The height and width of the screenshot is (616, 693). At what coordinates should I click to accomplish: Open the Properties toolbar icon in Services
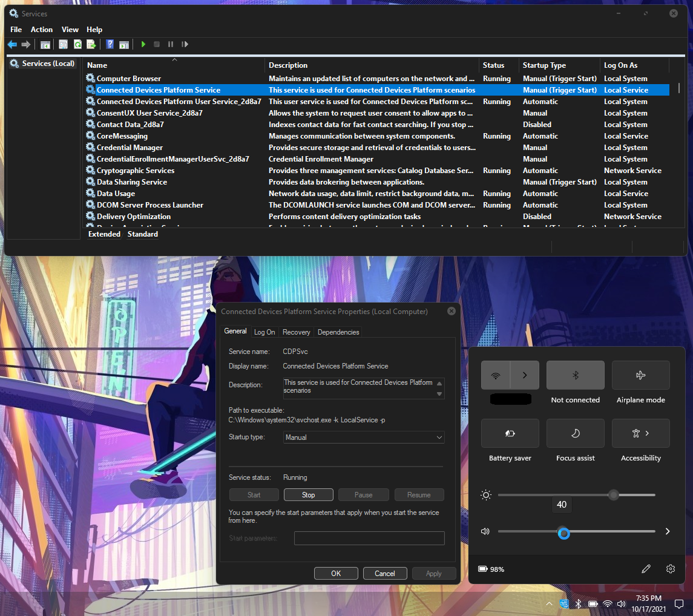pyautogui.click(x=63, y=44)
